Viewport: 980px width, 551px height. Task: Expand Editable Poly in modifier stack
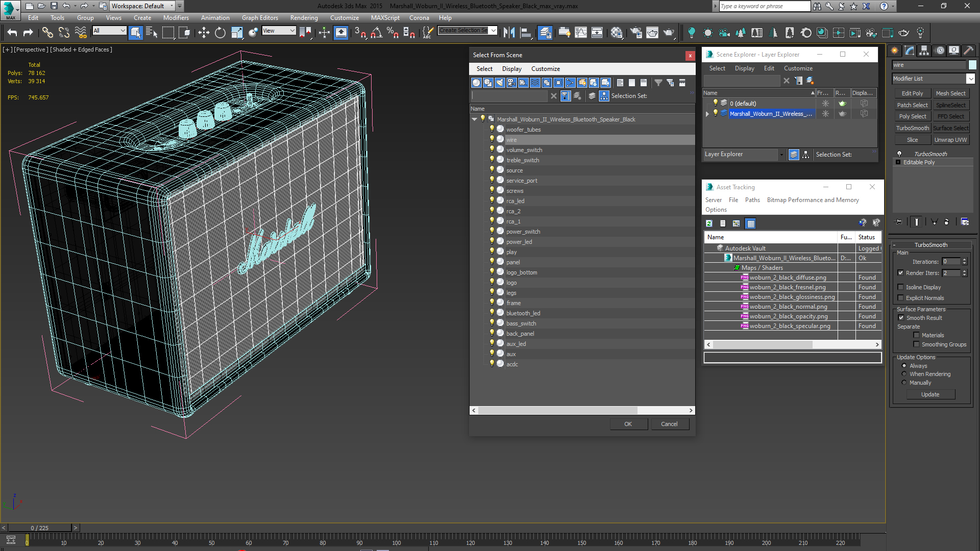898,162
